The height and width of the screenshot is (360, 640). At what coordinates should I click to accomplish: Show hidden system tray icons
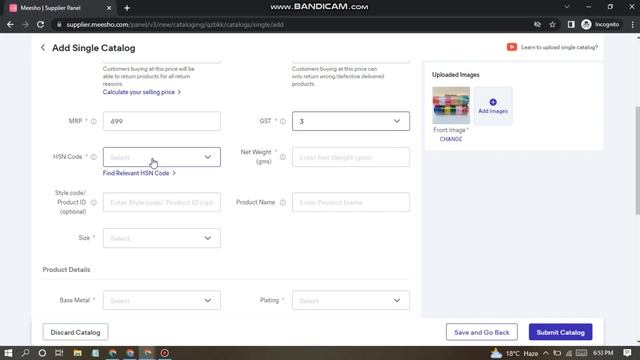pyautogui.click(x=546, y=353)
